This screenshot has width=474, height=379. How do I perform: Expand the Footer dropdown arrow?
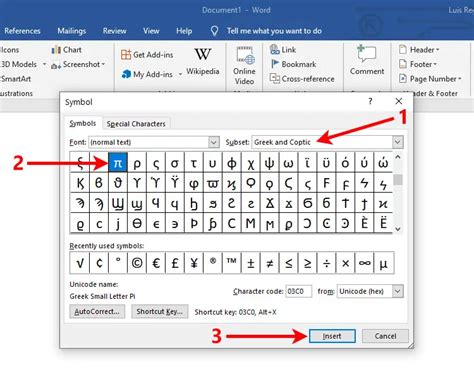[435, 64]
